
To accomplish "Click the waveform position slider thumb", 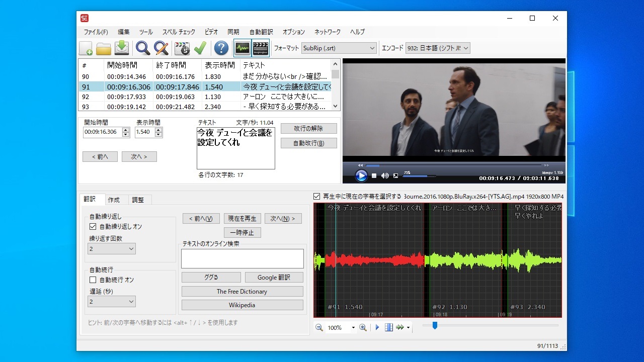I will [x=435, y=326].
